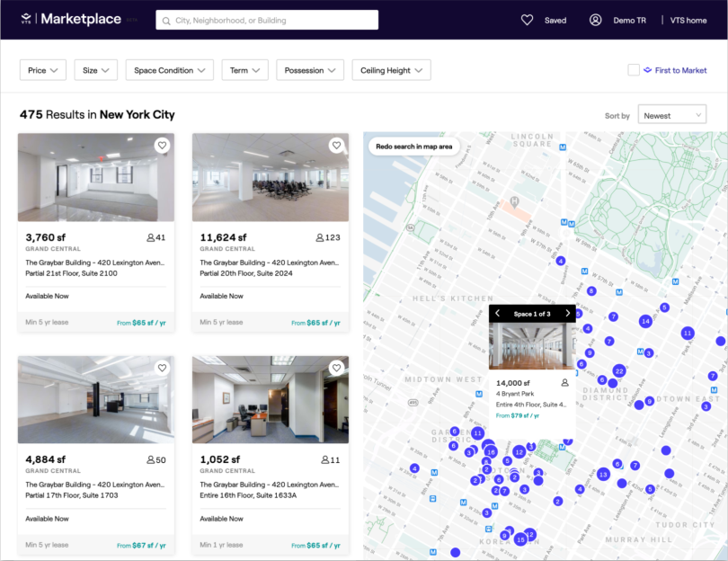Open saved listings heart icon
This screenshot has width=728, height=561.
click(527, 20)
